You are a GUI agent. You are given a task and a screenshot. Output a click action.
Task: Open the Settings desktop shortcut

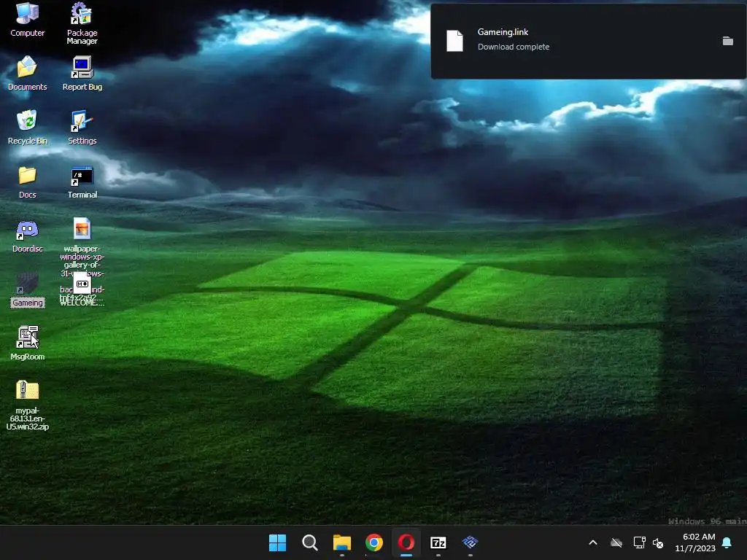(x=82, y=127)
